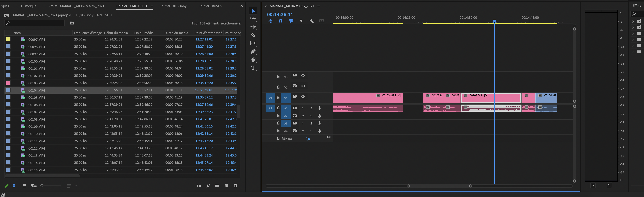Click the trash icon in bin
Viewport: 644px width, 197px height.
coord(235,186)
